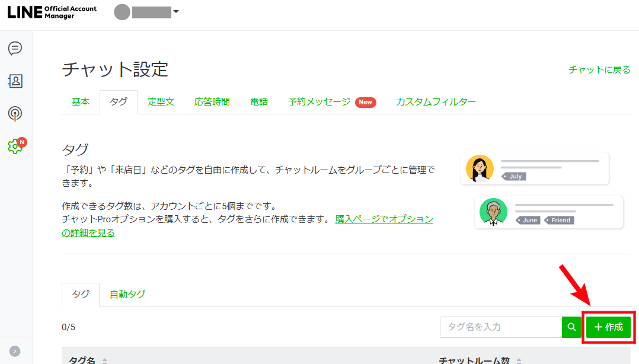Open the account switcher dropdown arrow
Viewport: 639px width, 364px height.
click(176, 12)
